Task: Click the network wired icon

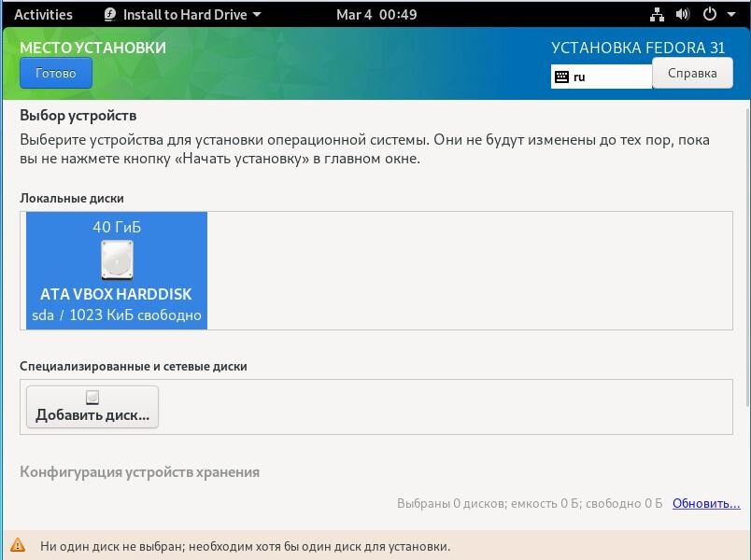Action: [x=657, y=14]
